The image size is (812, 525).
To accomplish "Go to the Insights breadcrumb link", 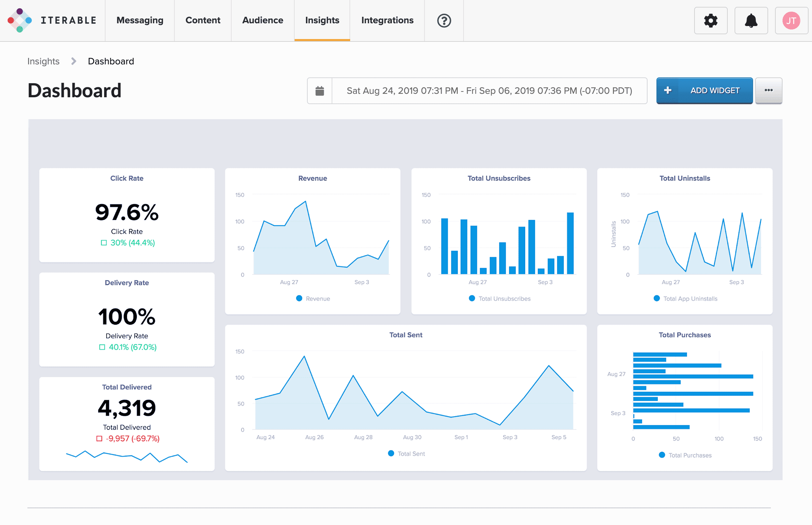I will coord(44,61).
